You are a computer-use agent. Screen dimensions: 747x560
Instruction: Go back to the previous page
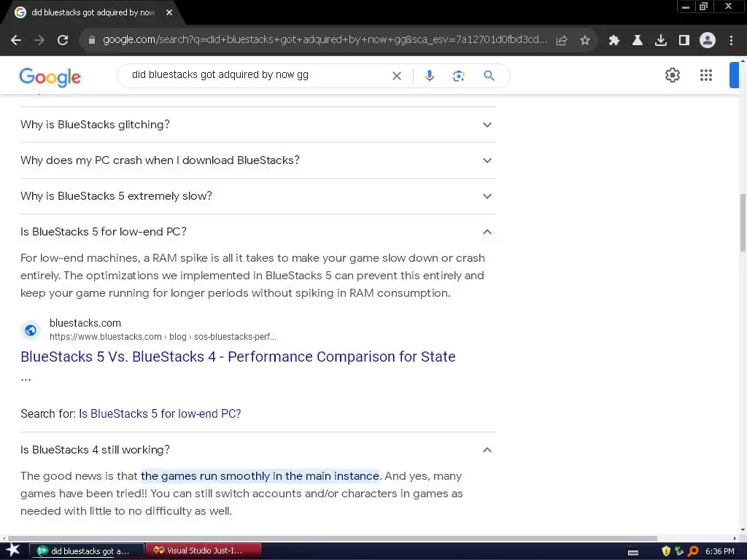tap(16, 40)
